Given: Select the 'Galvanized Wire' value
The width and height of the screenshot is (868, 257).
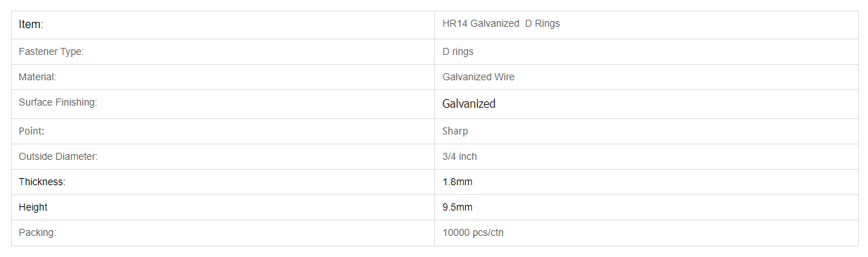Looking at the screenshot, I should (x=479, y=77).
